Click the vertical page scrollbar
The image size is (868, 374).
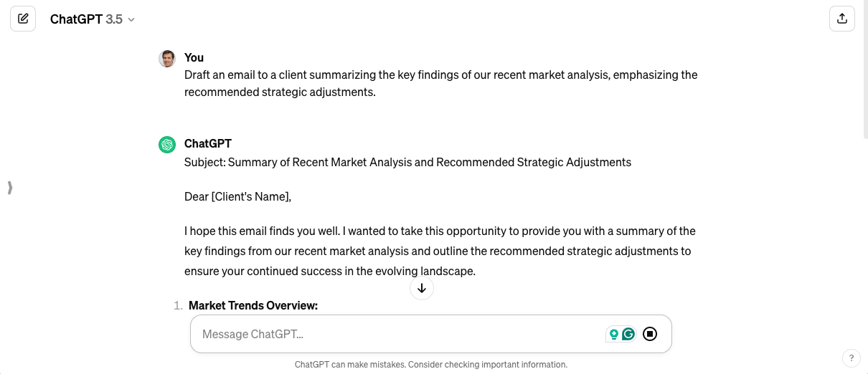click(864, 72)
